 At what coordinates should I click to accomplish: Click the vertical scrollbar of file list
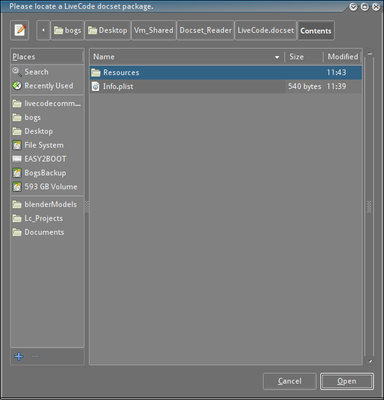pos(369,207)
